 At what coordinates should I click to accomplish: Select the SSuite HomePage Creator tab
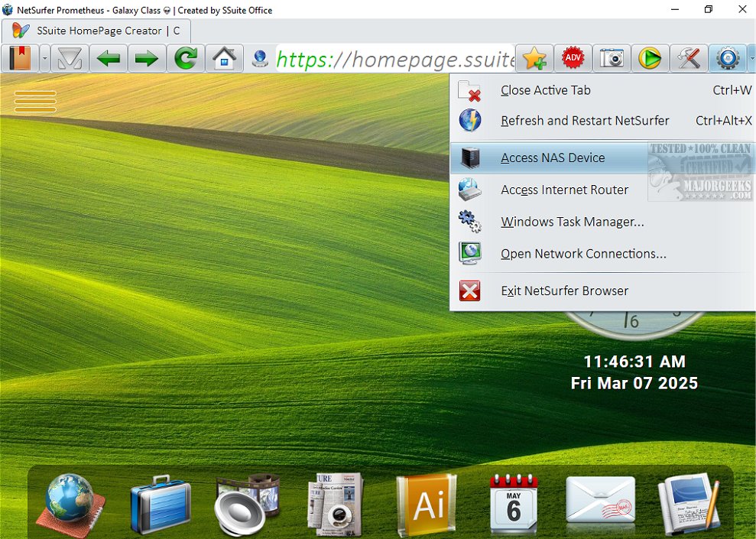[x=96, y=31]
